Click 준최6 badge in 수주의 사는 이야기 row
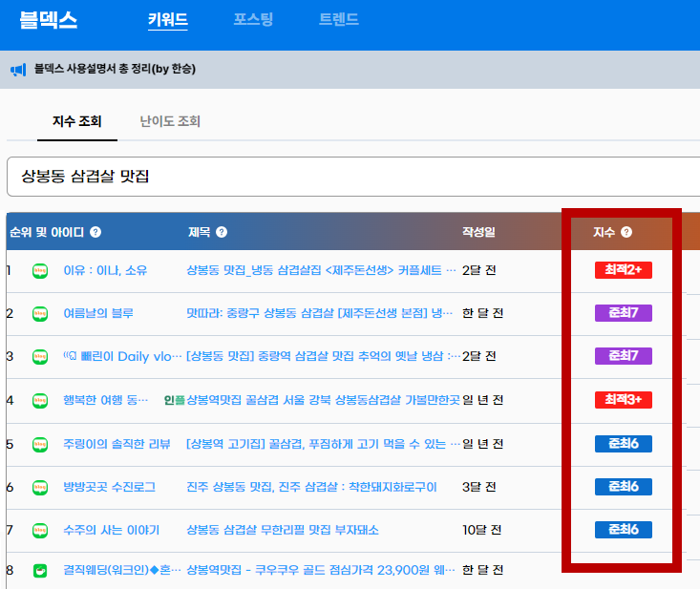 click(624, 530)
